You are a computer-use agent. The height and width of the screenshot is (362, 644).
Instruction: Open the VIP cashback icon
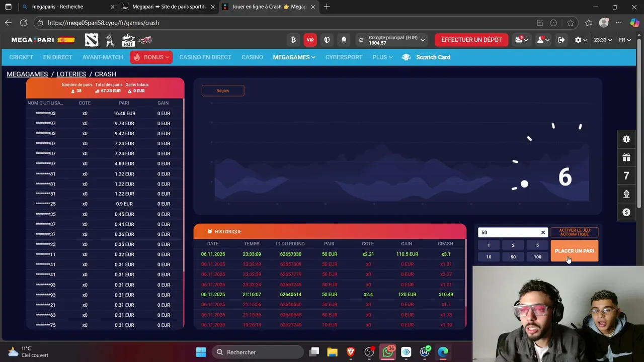310,40
